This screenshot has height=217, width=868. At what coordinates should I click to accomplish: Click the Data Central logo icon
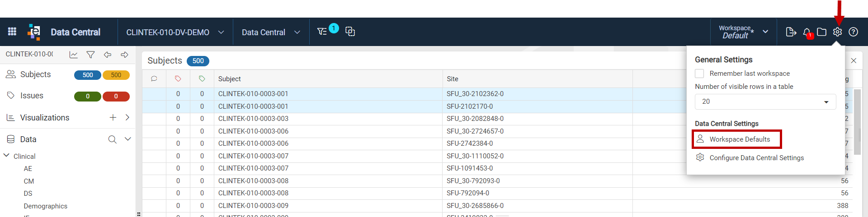tap(34, 32)
